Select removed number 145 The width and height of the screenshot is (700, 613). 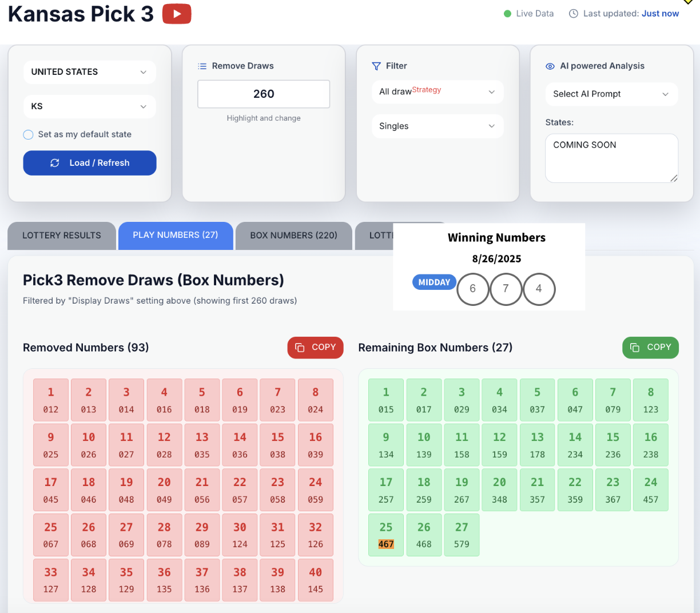pyautogui.click(x=316, y=580)
